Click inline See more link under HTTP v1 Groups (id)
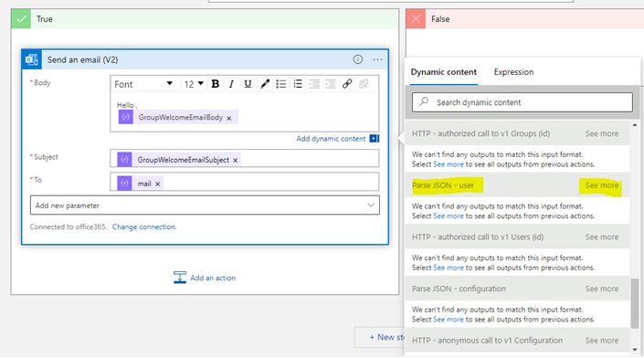The height and width of the screenshot is (358, 644). (449, 164)
